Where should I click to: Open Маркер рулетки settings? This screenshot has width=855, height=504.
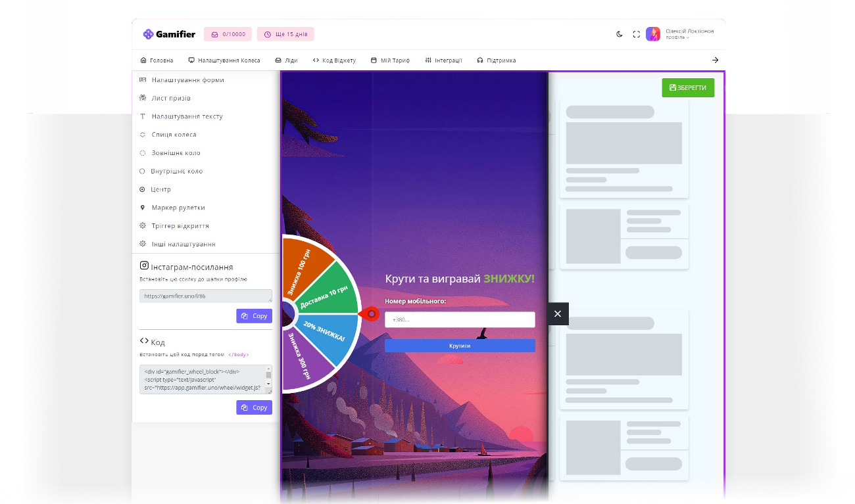[x=178, y=208]
